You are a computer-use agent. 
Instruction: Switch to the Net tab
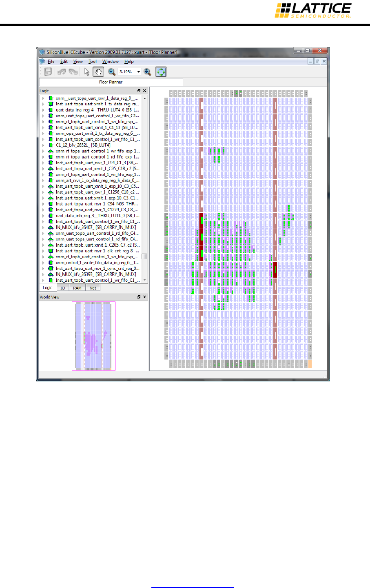pyautogui.click(x=93, y=288)
